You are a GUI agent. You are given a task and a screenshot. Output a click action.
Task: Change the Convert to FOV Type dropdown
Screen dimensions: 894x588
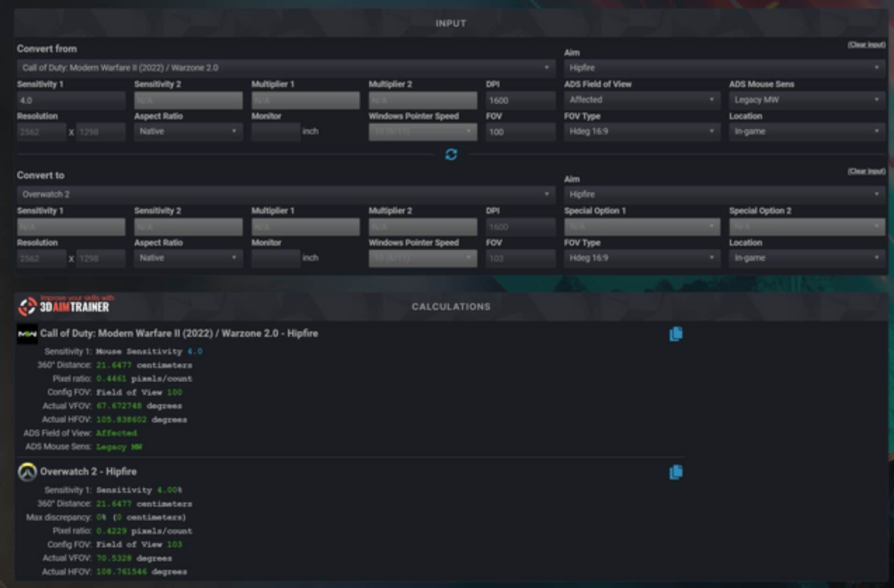click(x=641, y=258)
